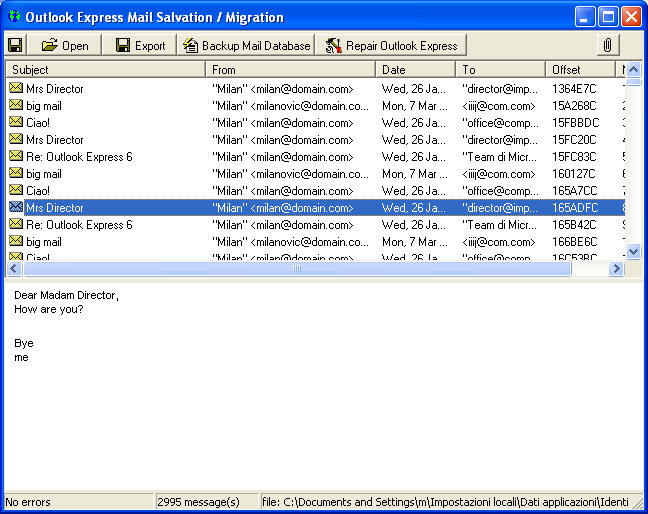Image resolution: width=648 pixels, height=514 pixels.
Task: Click scroll up arrow of message list
Action: click(633, 69)
